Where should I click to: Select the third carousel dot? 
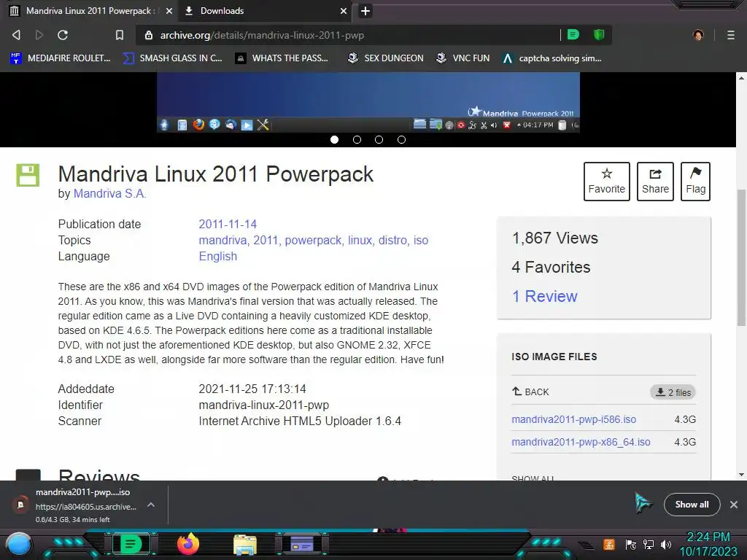point(379,139)
